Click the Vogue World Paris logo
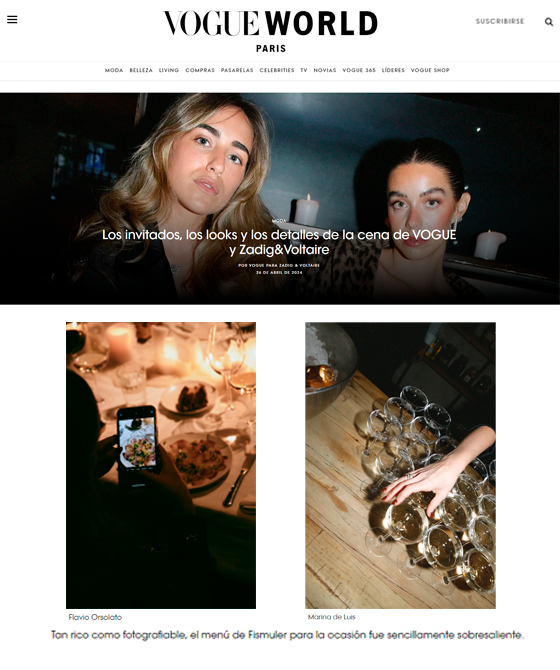Screen dimensions: 560x670 pos(270,31)
